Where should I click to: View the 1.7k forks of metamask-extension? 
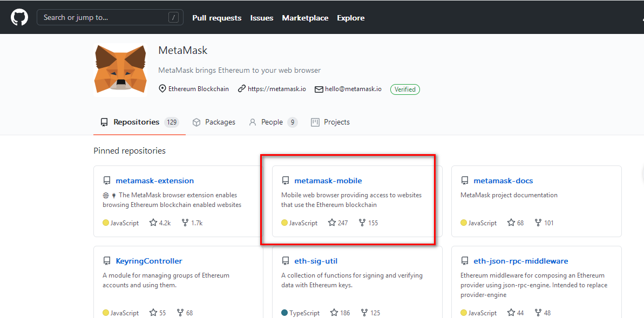pyautogui.click(x=192, y=223)
